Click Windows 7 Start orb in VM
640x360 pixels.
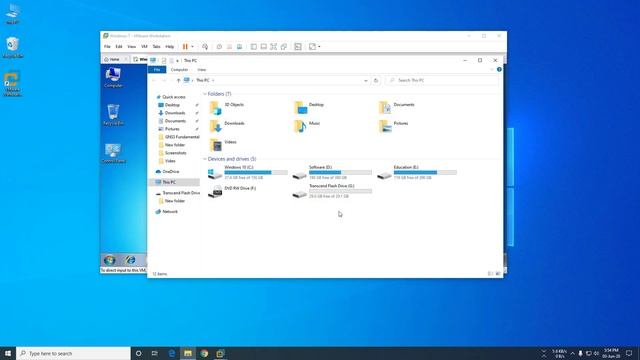pyautogui.click(x=109, y=260)
